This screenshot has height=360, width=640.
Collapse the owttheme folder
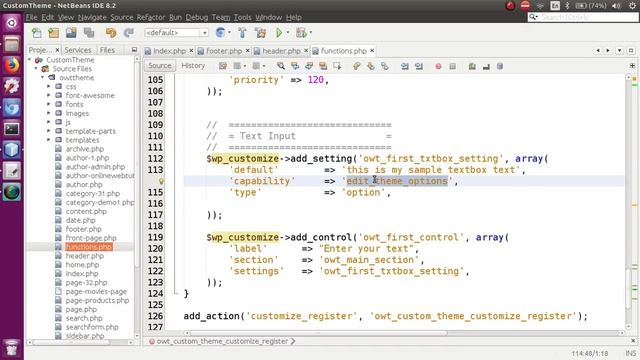coord(42,78)
